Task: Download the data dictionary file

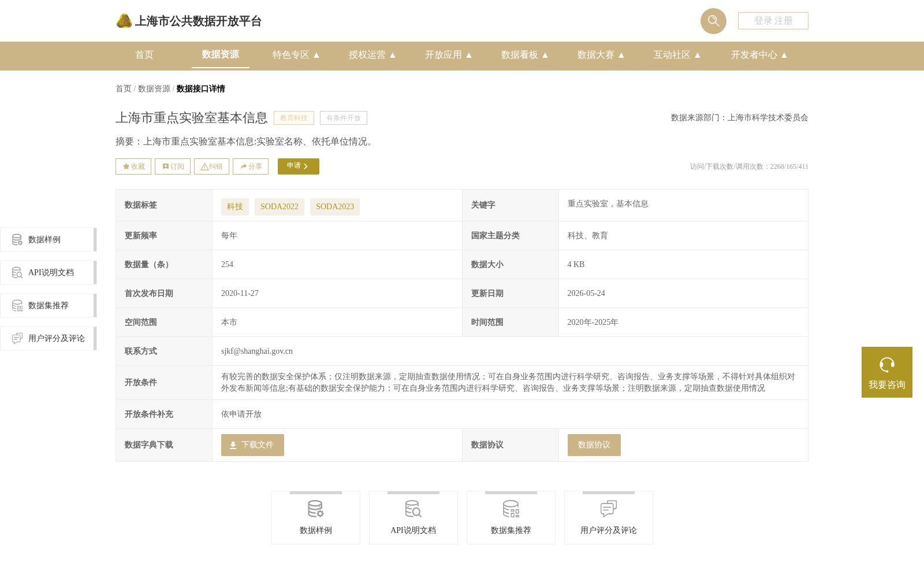Action: tap(252, 445)
